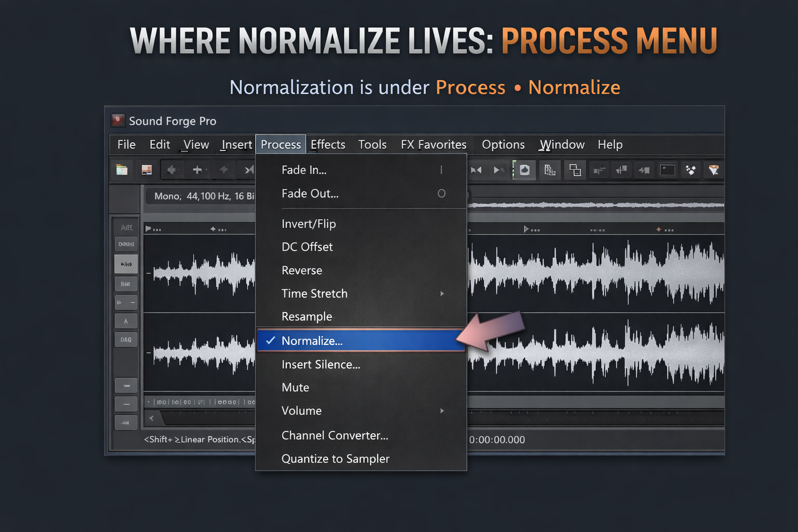Click the Sound Forge Pro app icon
The width and height of the screenshot is (798, 532).
118,121
